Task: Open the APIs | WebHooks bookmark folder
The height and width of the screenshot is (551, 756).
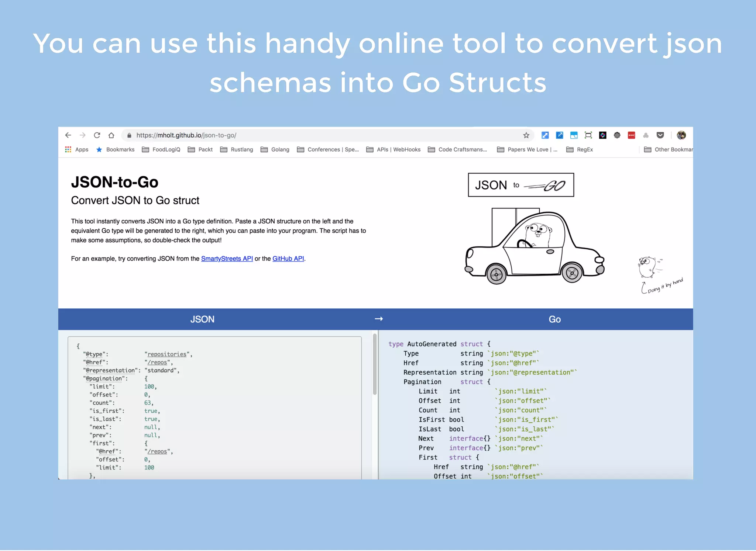Action: [x=394, y=149]
